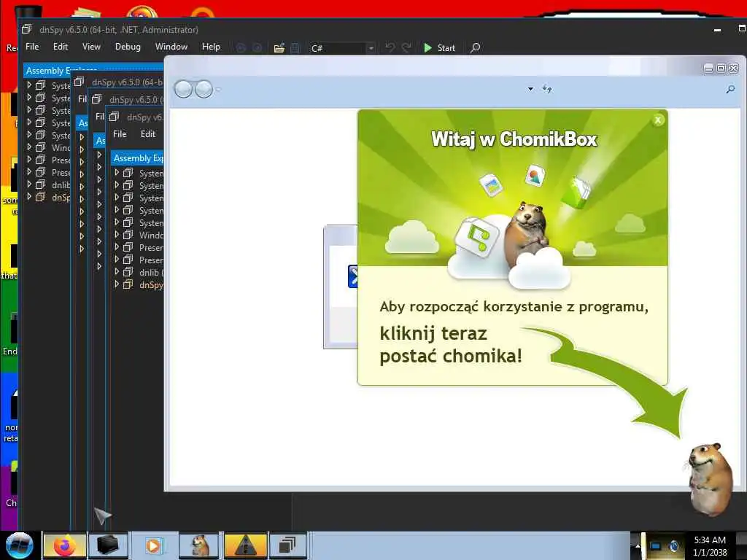747x560 pixels.
Task: Open the Window menu in dnSpy
Action: click(171, 47)
